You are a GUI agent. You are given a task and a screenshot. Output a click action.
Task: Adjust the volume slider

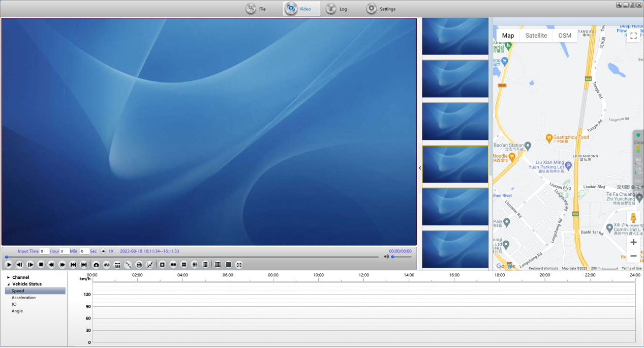click(401, 257)
